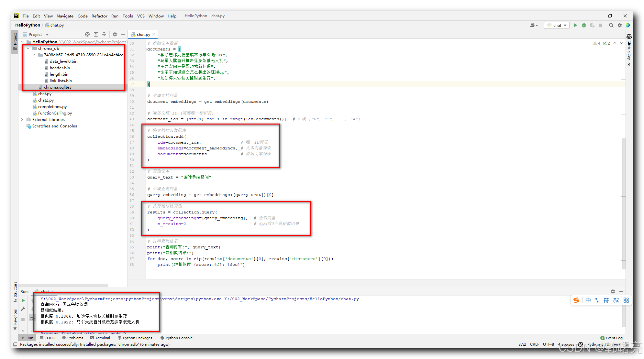Screen dimensions: 644x359
Task: Click the Debug bug icon in toolbar
Action: pyautogui.click(x=584, y=25)
